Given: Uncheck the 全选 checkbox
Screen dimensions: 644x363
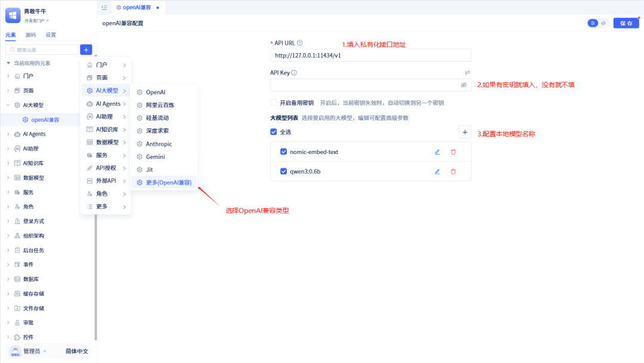Looking at the screenshot, I should [x=274, y=132].
